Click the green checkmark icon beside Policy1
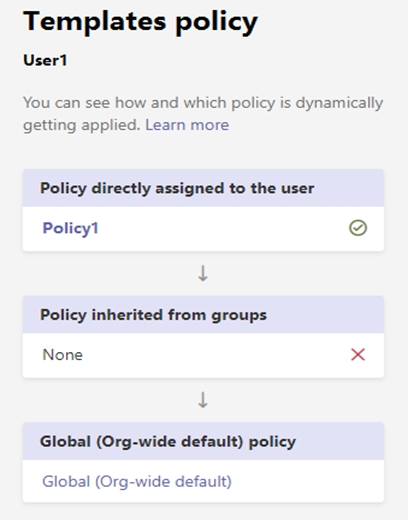The height and width of the screenshot is (520, 408). tap(358, 228)
